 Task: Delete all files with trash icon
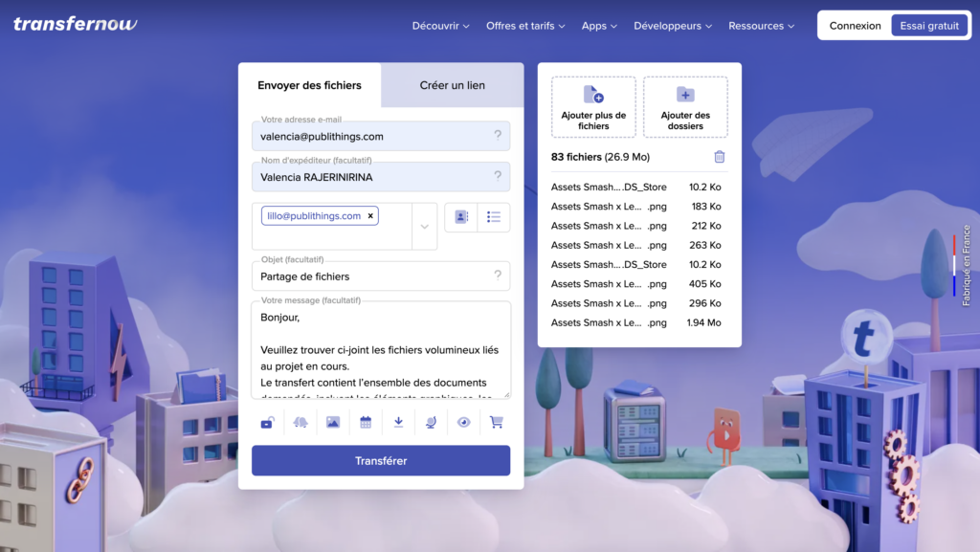tap(720, 157)
